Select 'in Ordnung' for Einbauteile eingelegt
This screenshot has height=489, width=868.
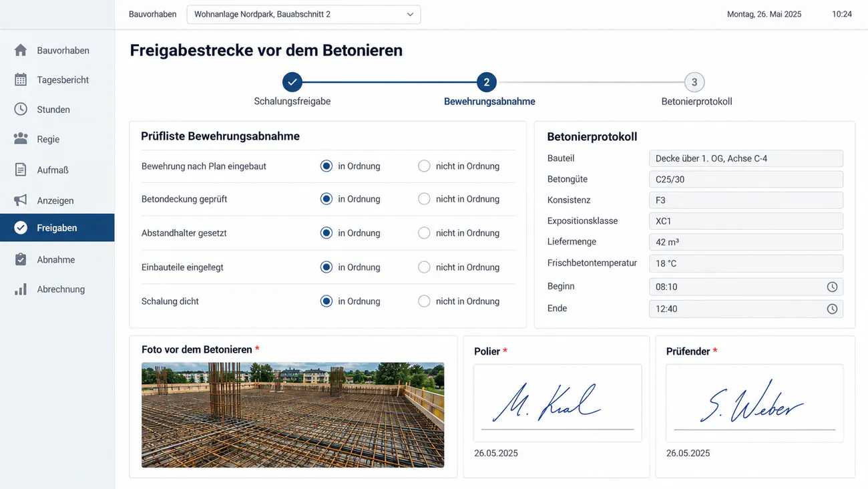(327, 267)
